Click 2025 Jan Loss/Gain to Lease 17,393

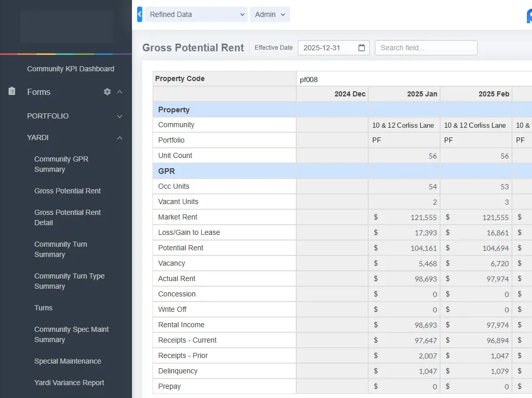tap(426, 233)
